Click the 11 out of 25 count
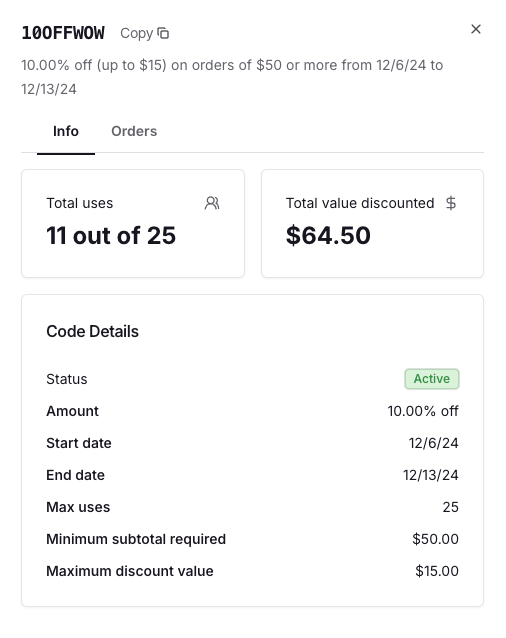This screenshot has height=638, width=506. pyautogui.click(x=111, y=236)
